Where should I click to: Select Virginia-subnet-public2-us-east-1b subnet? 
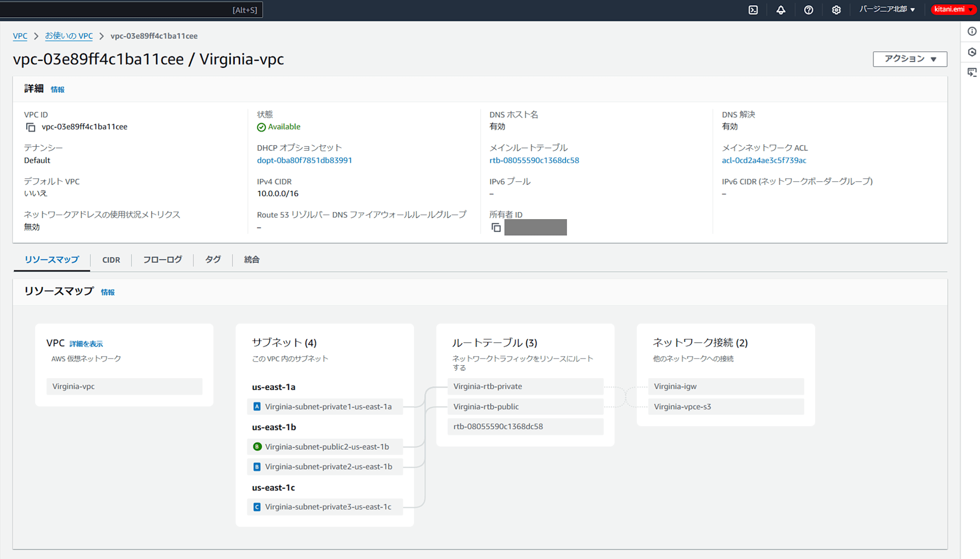[325, 447]
